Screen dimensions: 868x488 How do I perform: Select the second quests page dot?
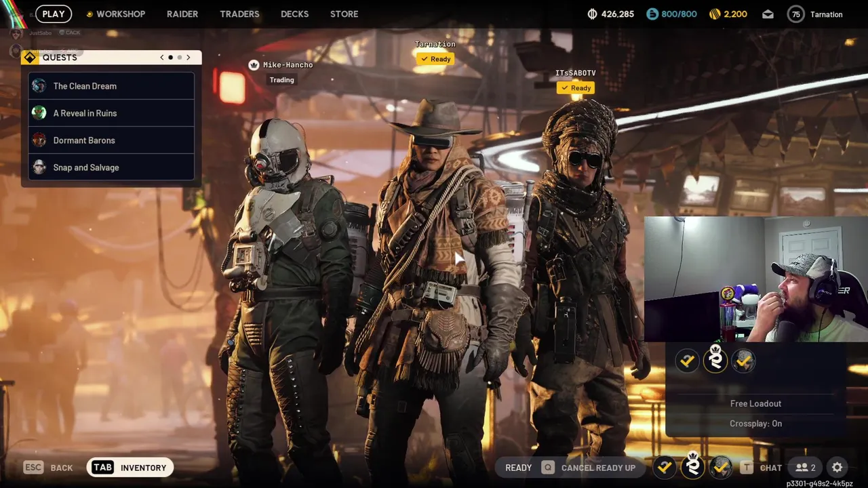click(x=179, y=58)
